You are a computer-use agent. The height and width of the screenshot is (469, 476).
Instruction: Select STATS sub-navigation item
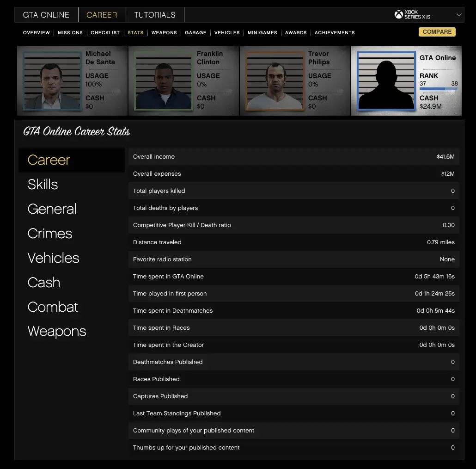point(135,32)
